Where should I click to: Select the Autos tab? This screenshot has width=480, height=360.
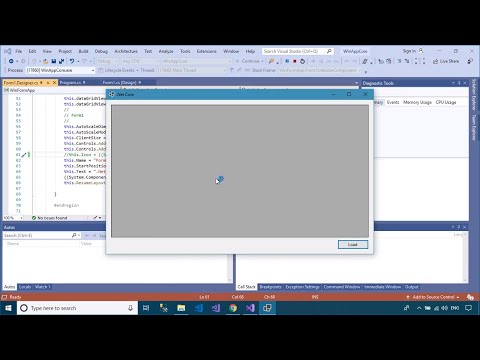9,287
